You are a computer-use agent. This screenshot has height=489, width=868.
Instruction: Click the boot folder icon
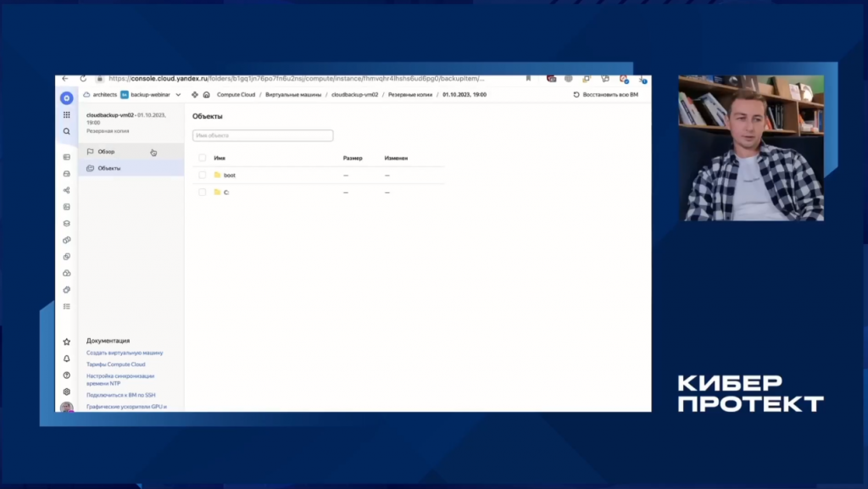(218, 175)
